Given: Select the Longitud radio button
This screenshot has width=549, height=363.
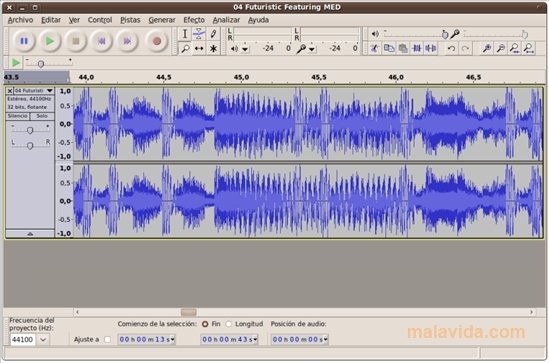Looking at the screenshot, I should (x=229, y=324).
